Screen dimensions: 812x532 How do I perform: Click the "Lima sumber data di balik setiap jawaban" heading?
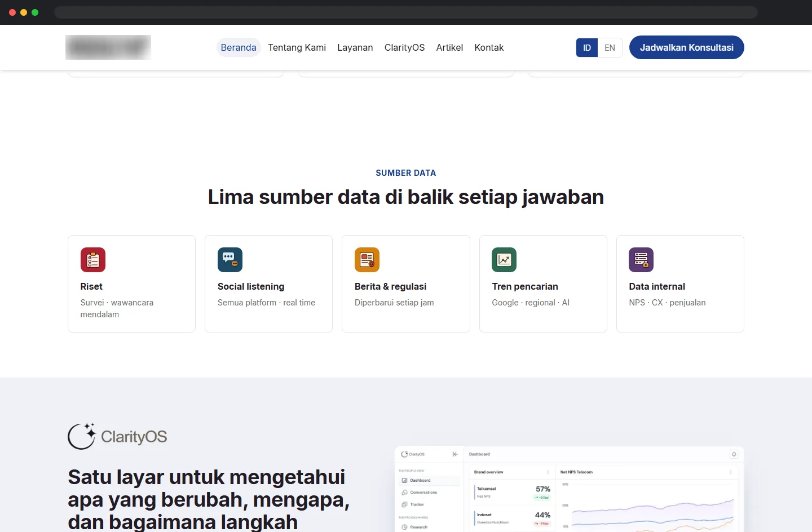(406, 197)
